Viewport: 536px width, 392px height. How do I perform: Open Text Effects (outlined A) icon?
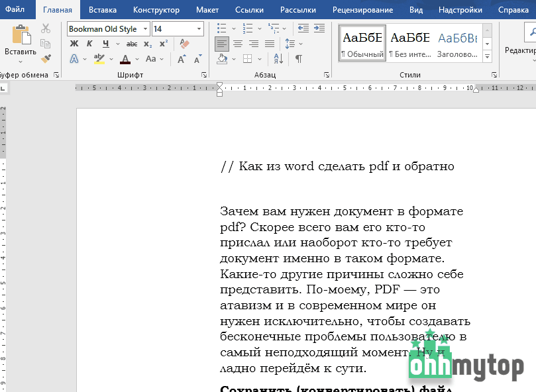pos(74,59)
